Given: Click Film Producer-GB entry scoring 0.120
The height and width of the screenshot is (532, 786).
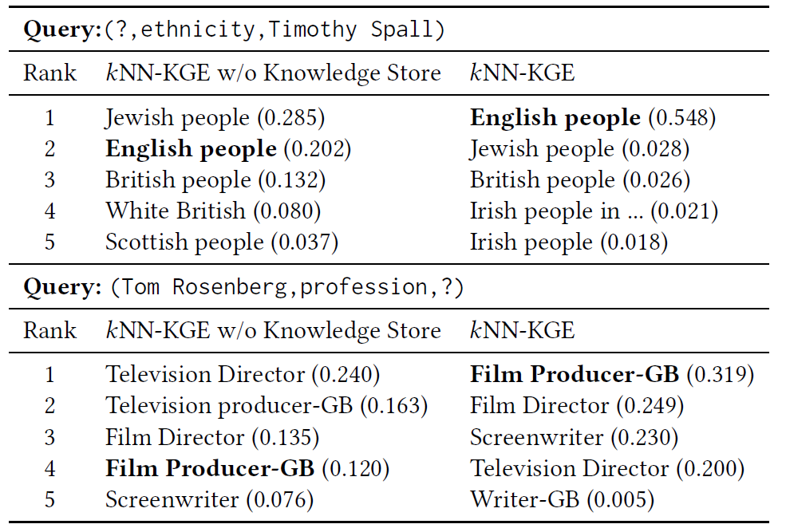Looking at the screenshot, I should click(x=247, y=469).
